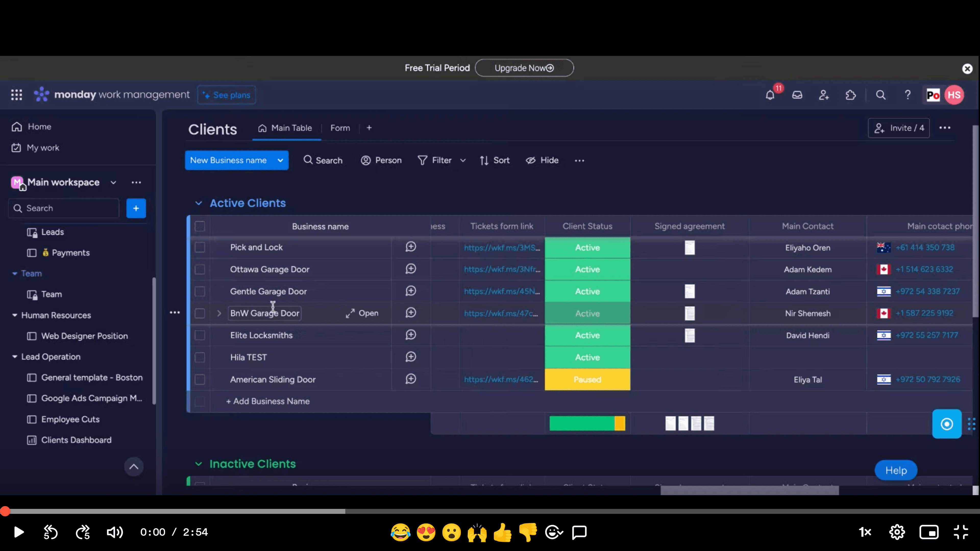
Task: Add update to Elite Locksmiths row
Action: click(410, 335)
